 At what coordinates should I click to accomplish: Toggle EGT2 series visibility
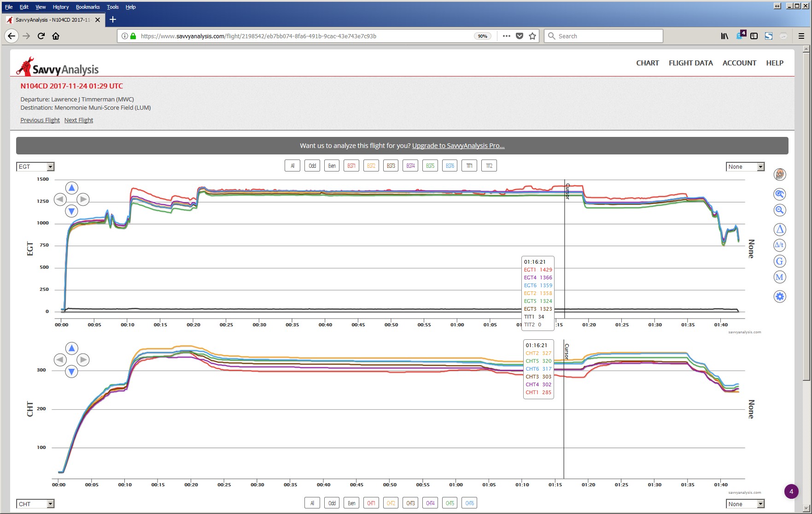coord(371,166)
